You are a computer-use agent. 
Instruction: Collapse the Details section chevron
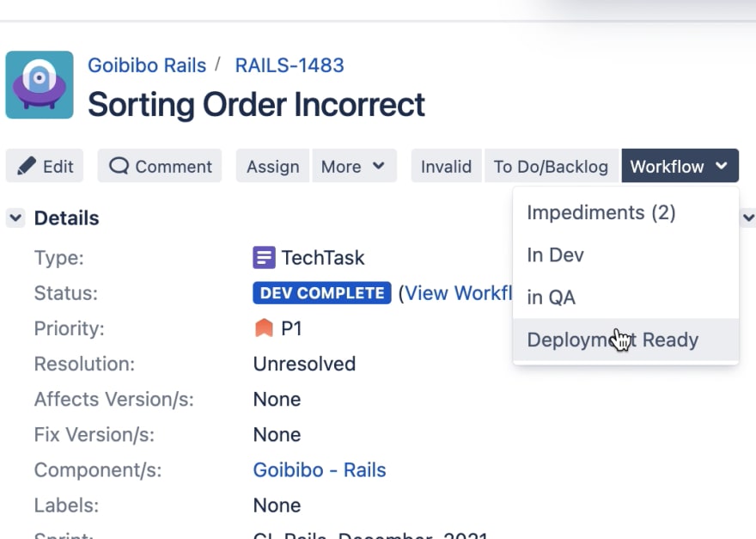(15, 217)
